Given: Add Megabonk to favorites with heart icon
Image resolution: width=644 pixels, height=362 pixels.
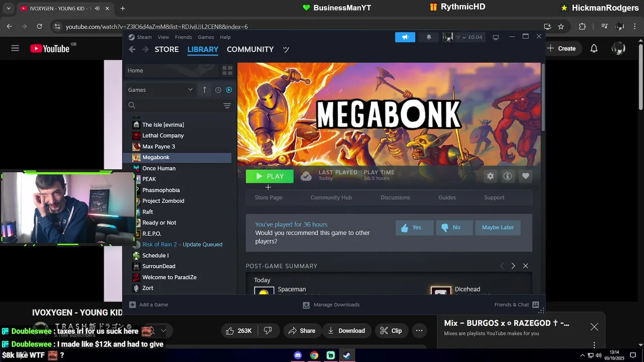Looking at the screenshot, I should (x=525, y=176).
